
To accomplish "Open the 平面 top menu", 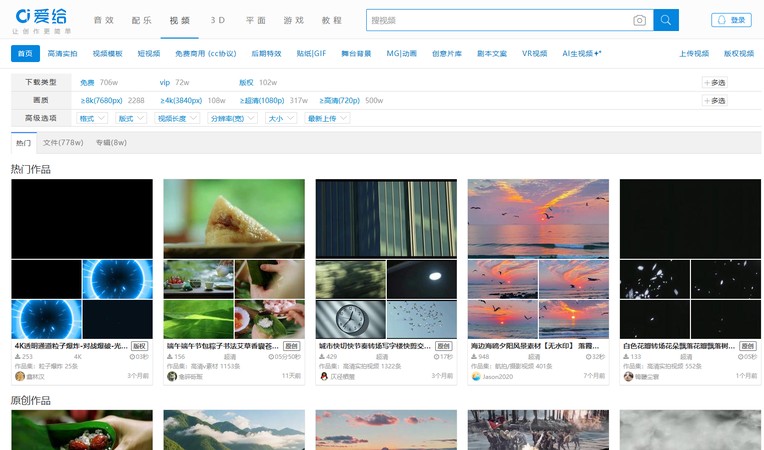I will pyautogui.click(x=255, y=20).
